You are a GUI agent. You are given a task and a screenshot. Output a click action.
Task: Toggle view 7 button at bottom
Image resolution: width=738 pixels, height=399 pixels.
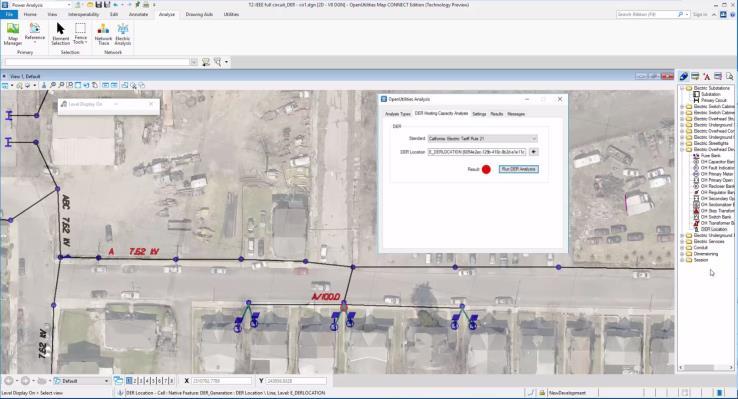165,381
